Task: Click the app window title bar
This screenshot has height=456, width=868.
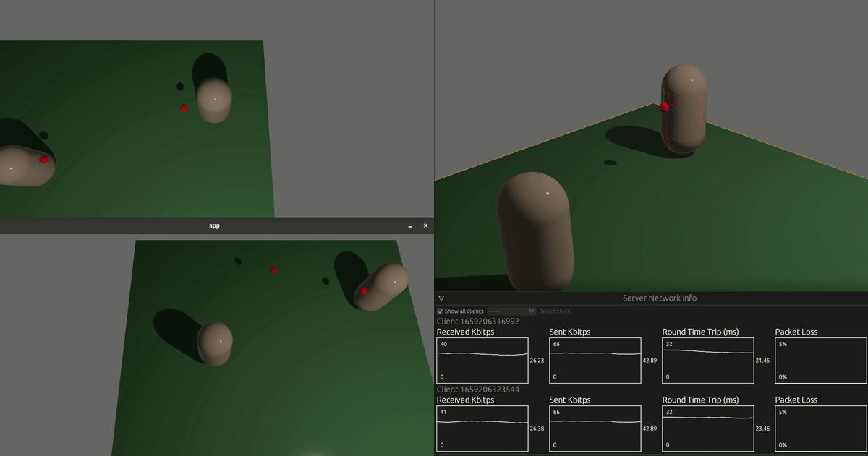Action: (214, 225)
